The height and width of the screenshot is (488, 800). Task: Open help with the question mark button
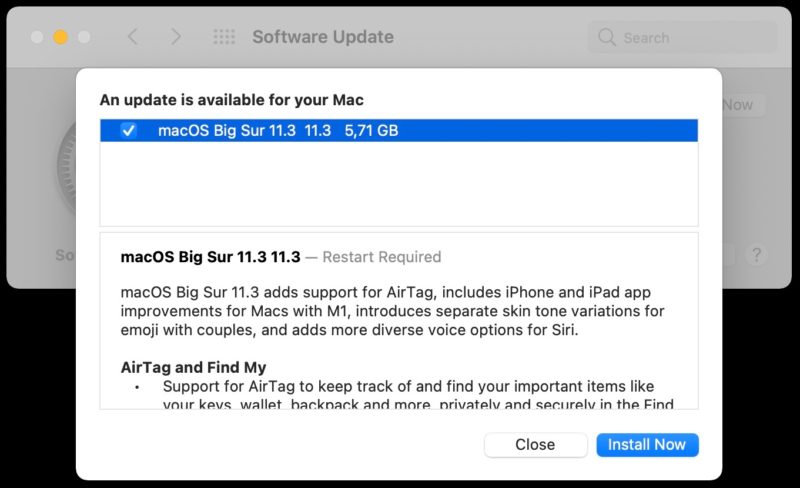[757, 254]
